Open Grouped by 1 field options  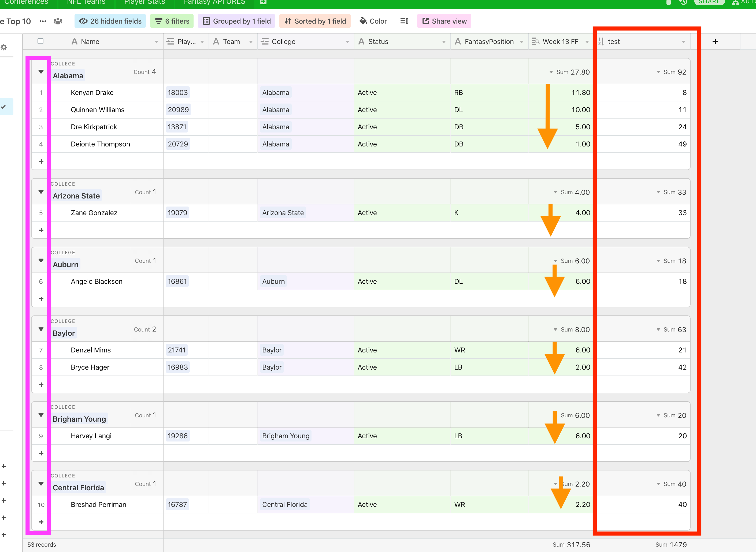coord(236,21)
